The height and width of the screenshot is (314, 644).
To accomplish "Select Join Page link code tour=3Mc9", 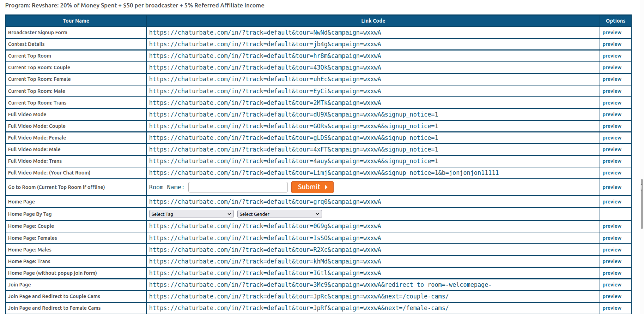I will (x=320, y=285).
